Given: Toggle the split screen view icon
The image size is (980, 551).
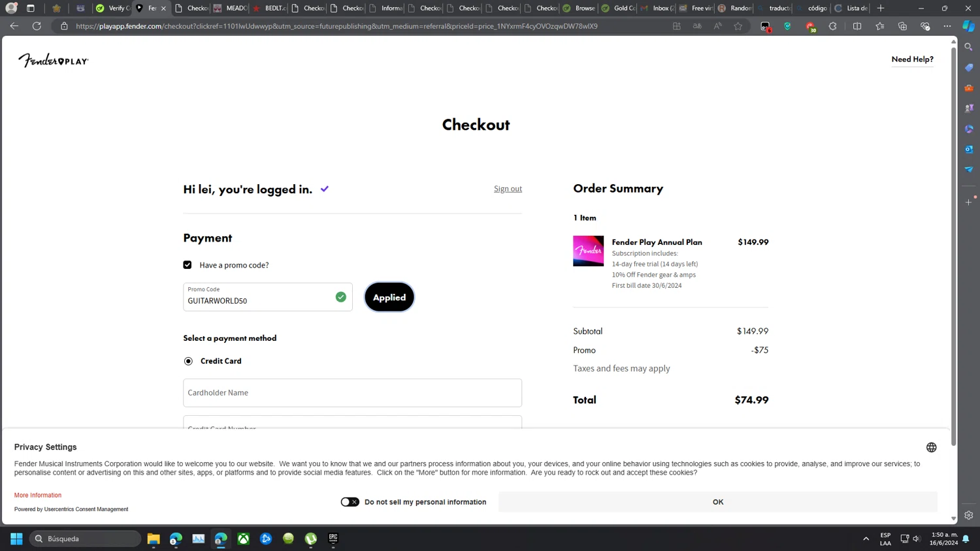Looking at the screenshot, I should pyautogui.click(x=857, y=26).
